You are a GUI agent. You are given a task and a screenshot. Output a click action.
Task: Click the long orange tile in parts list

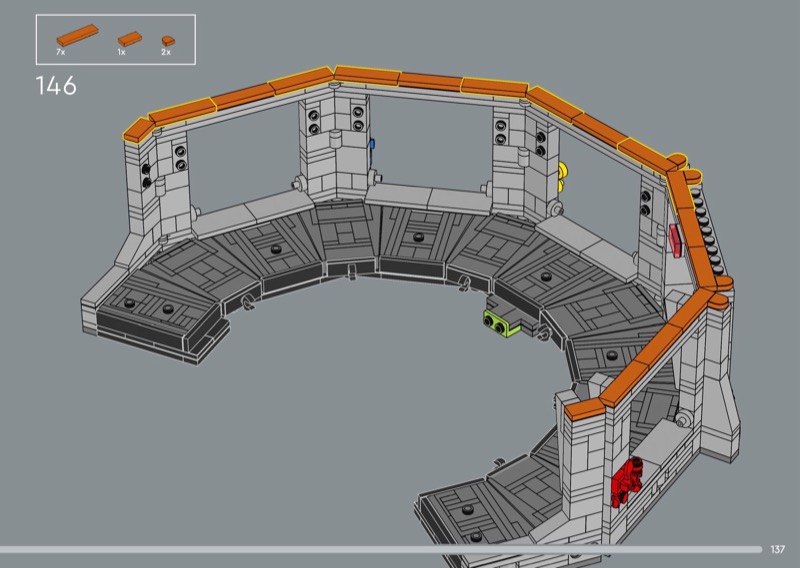pyautogui.click(x=77, y=35)
